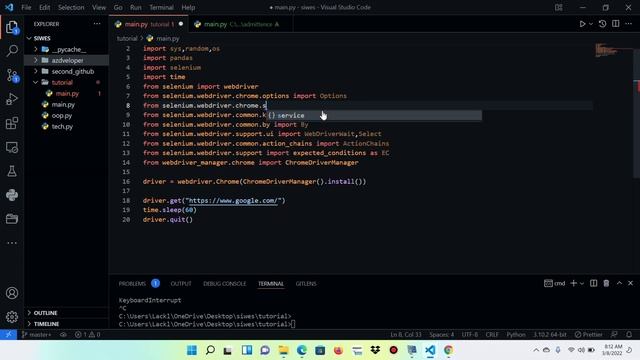Open the Run and Debug view
The height and width of the screenshot is (360, 640).
pyautogui.click(x=12, y=99)
